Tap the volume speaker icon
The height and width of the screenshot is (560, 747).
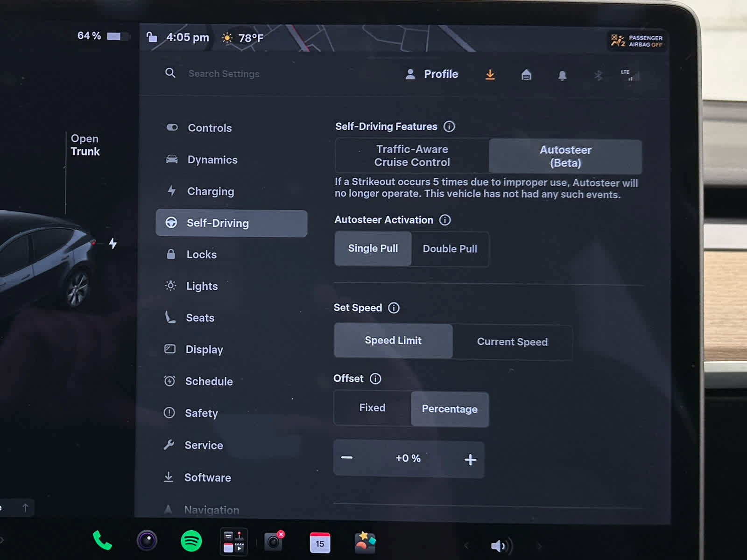click(x=501, y=546)
